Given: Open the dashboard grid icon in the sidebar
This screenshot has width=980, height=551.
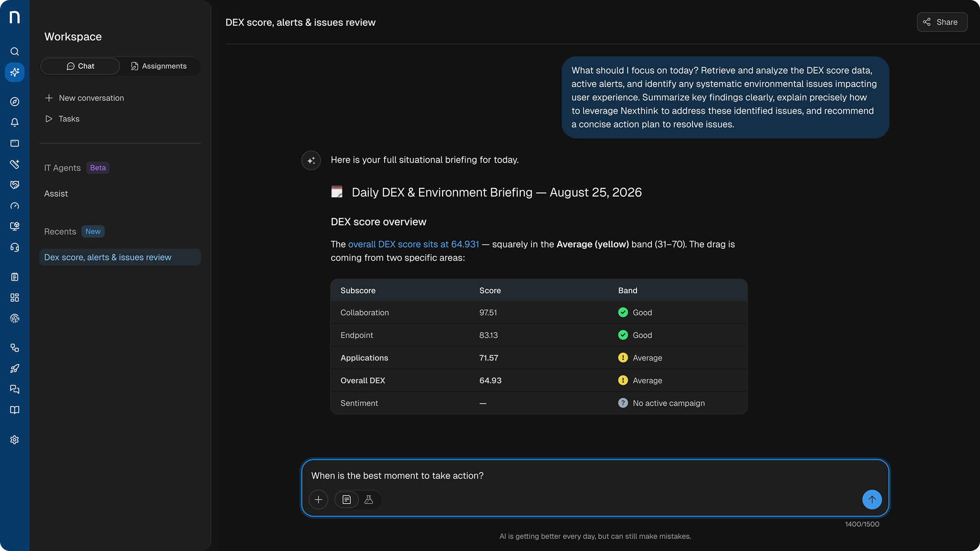Looking at the screenshot, I should 14,298.
